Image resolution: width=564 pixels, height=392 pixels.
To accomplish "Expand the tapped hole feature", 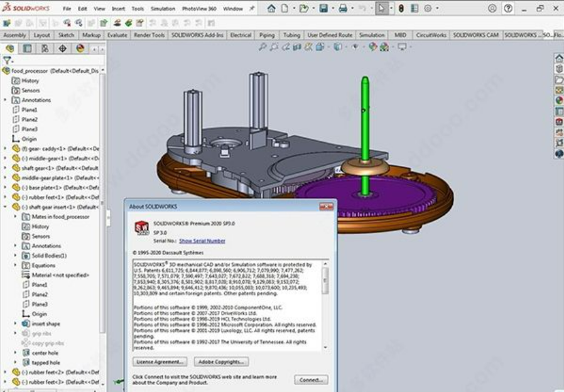I will pos(15,362).
